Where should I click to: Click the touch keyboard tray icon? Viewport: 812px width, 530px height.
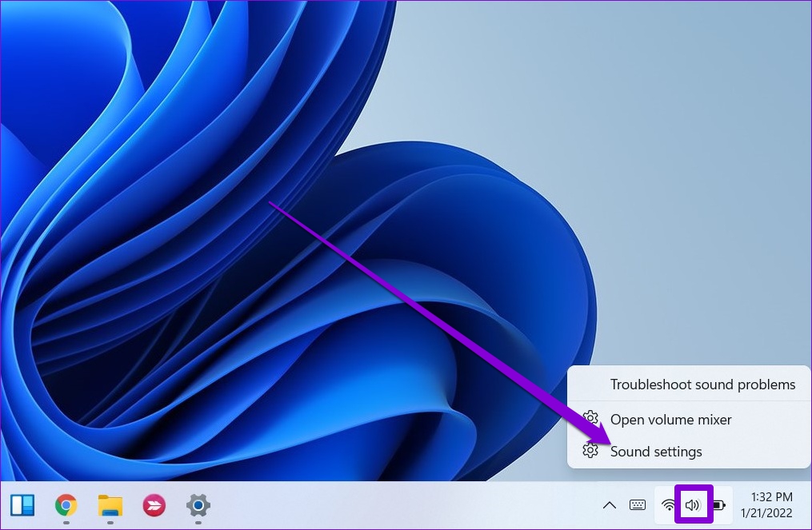pyautogui.click(x=637, y=505)
